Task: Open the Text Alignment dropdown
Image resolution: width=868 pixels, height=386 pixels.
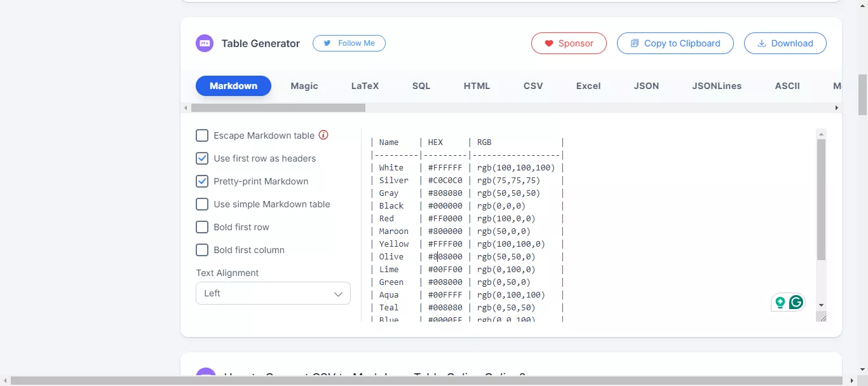Action: click(273, 293)
